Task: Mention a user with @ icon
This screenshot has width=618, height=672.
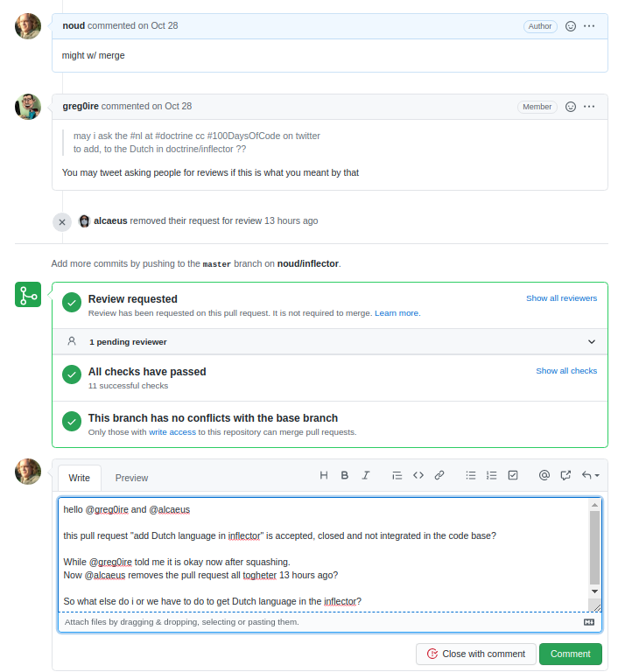Action: 544,475
